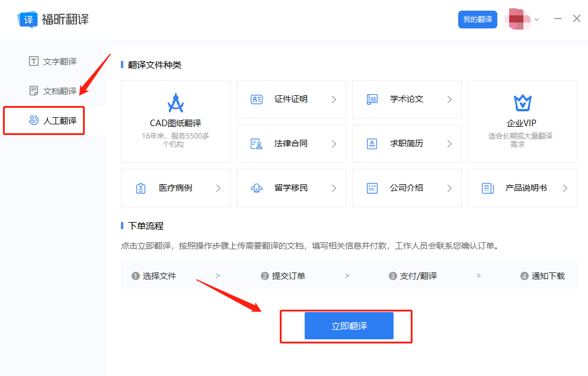Expand the user avatar dropdown arrow
588x376 pixels.
pyautogui.click(x=535, y=18)
